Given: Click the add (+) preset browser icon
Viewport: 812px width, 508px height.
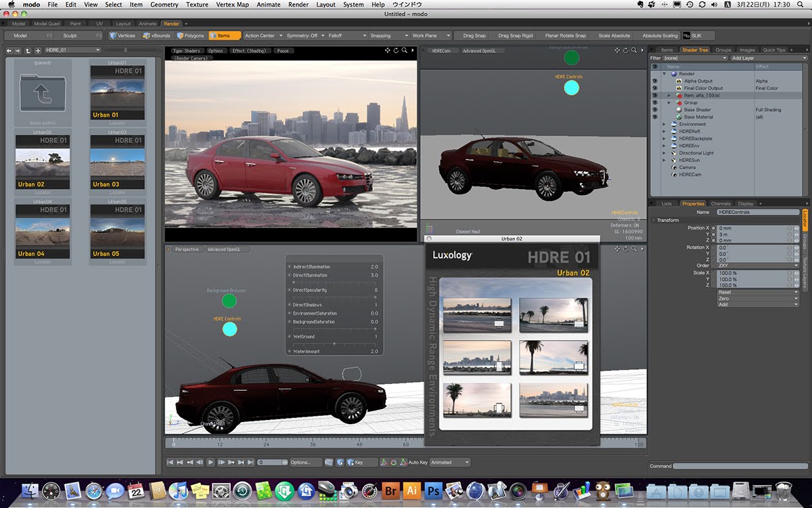Looking at the screenshot, I should click(38, 50).
